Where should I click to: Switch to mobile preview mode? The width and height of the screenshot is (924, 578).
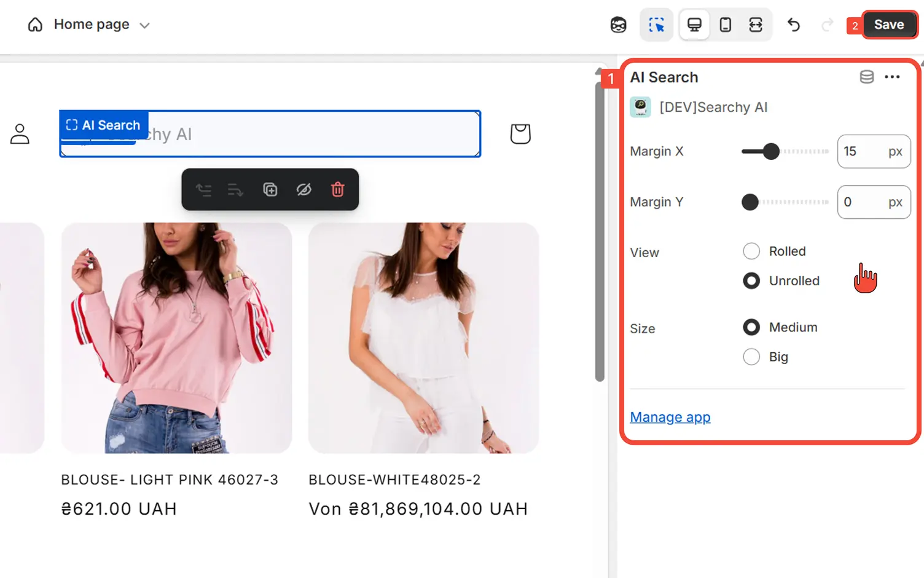[x=726, y=24]
